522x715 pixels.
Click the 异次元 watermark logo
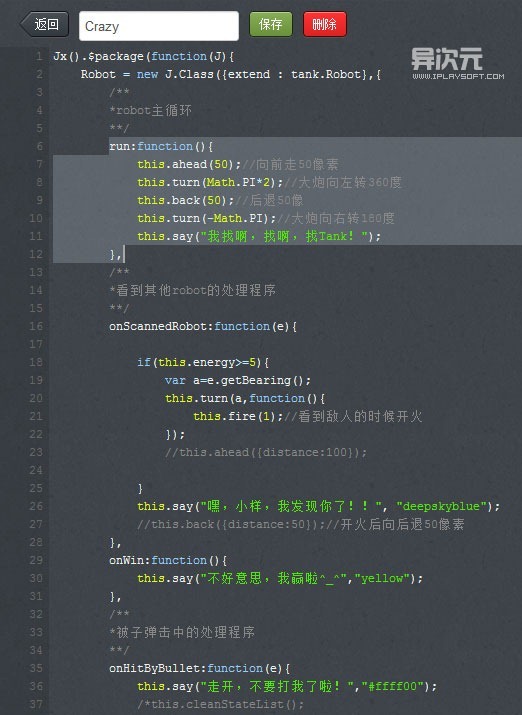pyautogui.click(x=458, y=63)
